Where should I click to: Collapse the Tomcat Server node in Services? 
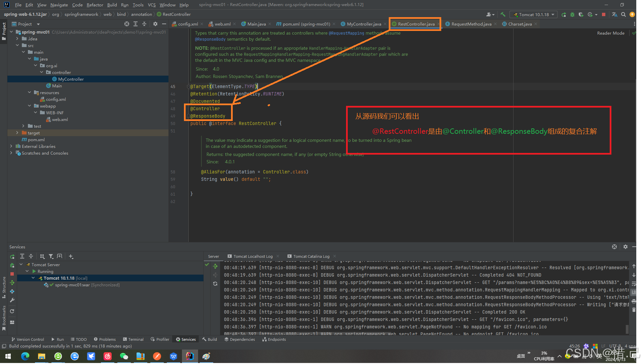(21, 265)
